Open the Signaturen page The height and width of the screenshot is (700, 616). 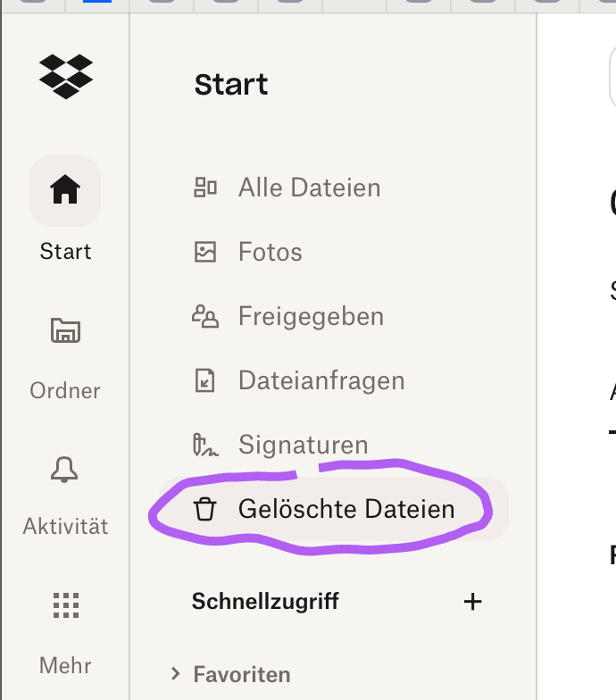pos(303,445)
